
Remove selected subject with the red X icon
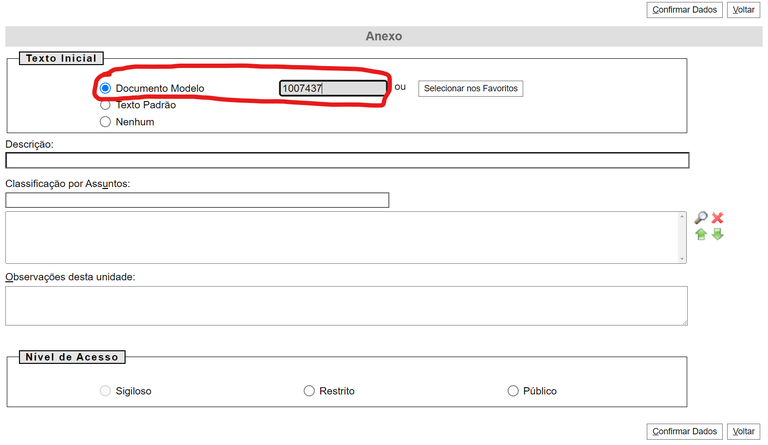[x=717, y=218]
